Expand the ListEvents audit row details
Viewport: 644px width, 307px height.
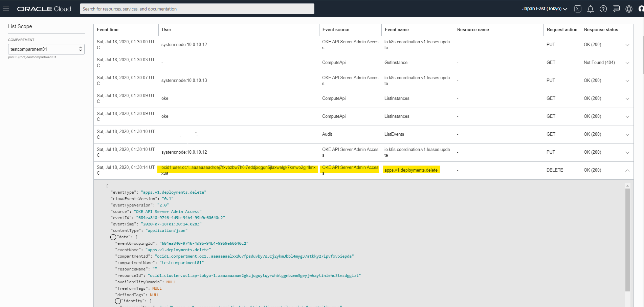pyautogui.click(x=627, y=134)
